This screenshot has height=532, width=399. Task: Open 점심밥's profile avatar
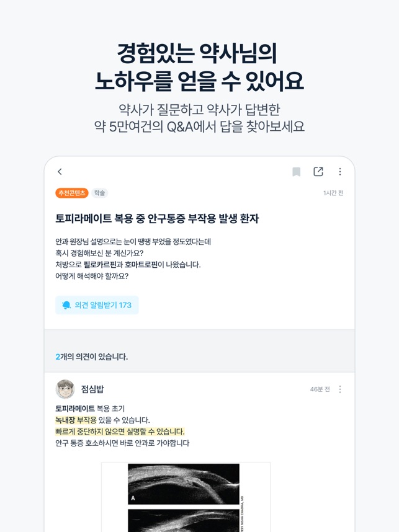pyautogui.click(x=65, y=389)
